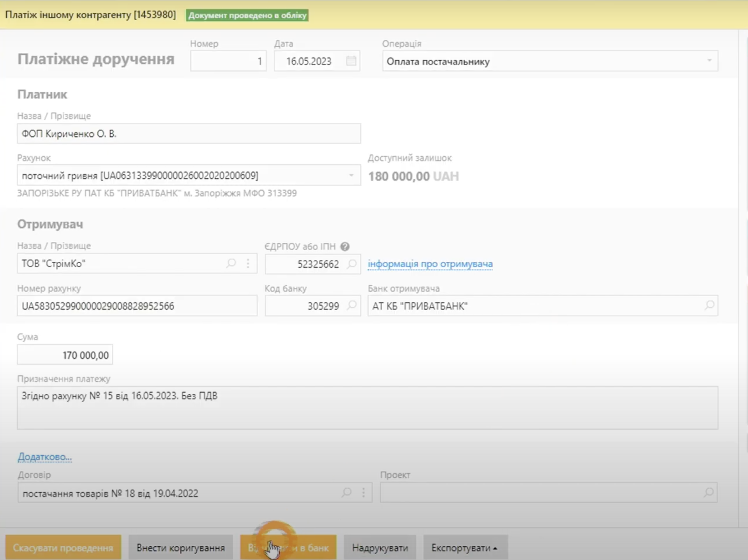Expand the Операція dropdown
The width and height of the screenshot is (748, 560).
point(709,61)
